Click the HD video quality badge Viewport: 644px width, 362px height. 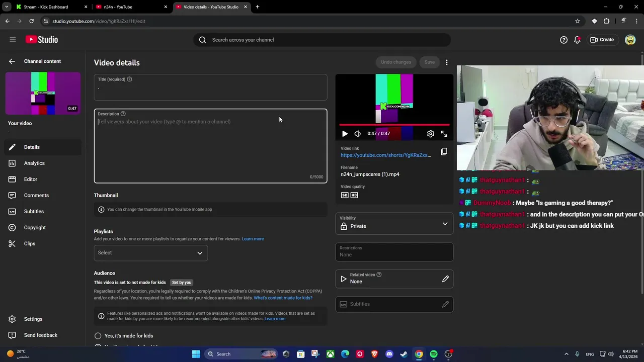[354, 195]
